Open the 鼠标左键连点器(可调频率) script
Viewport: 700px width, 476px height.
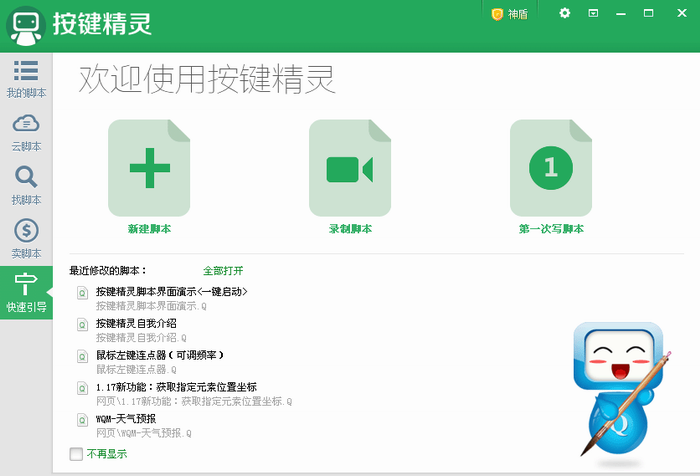pos(159,355)
